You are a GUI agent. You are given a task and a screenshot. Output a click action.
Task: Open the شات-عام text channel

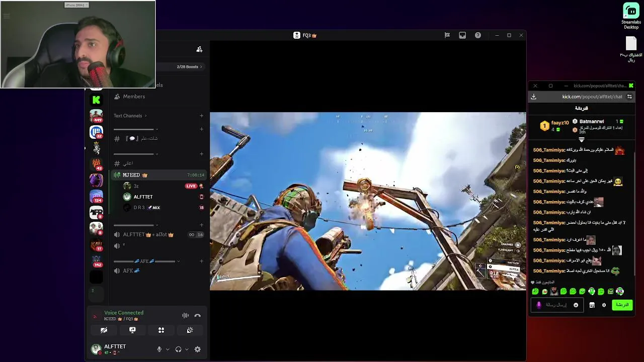pos(158,139)
